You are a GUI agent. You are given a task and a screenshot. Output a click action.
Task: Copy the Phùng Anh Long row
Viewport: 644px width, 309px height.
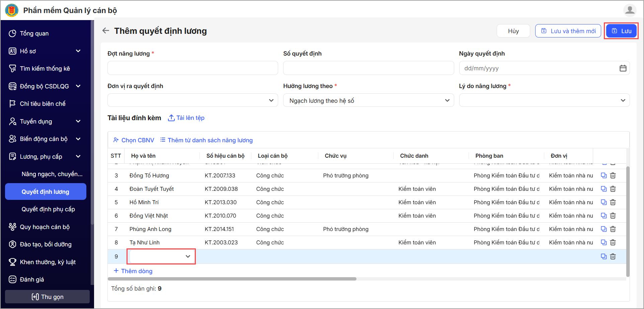click(x=603, y=229)
